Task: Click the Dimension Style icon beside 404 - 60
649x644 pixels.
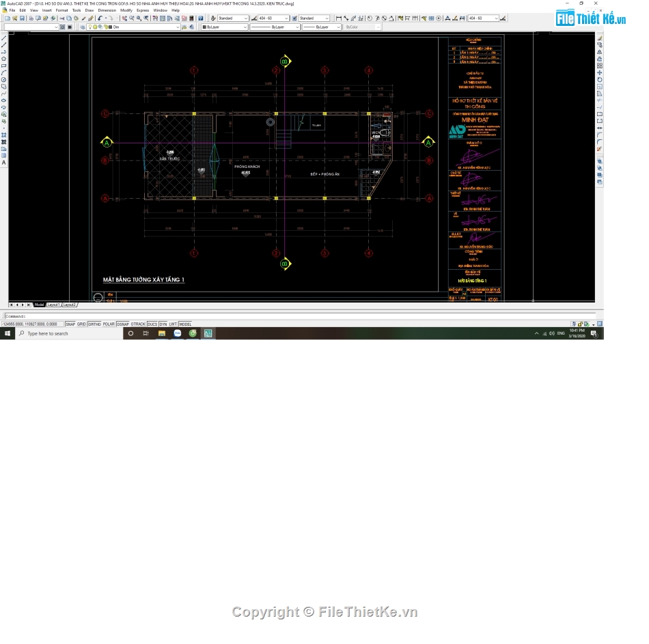Action: coord(253,18)
